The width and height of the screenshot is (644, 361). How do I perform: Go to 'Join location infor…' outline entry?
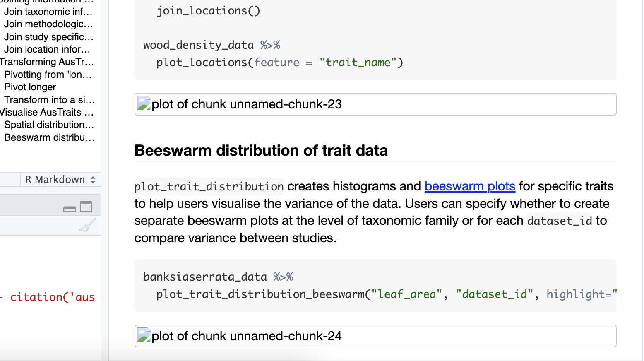(x=47, y=49)
